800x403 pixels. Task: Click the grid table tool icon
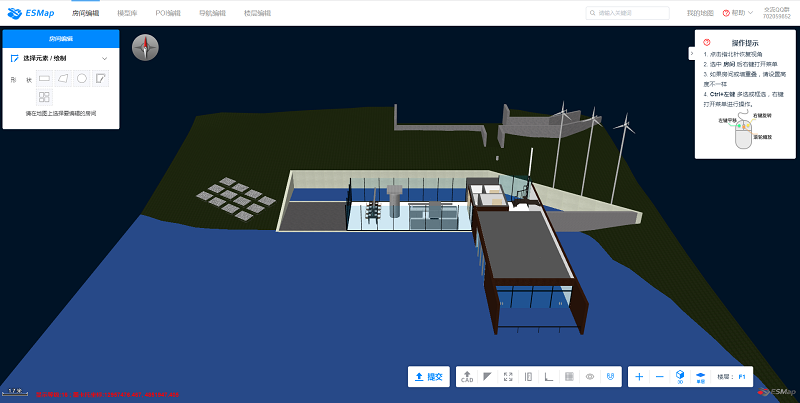point(570,377)
